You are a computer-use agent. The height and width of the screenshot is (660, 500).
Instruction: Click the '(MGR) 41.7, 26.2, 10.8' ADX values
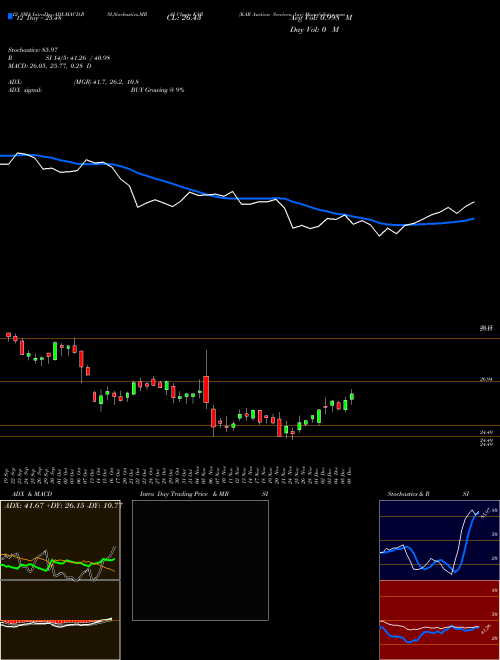(x=106, y=82)
